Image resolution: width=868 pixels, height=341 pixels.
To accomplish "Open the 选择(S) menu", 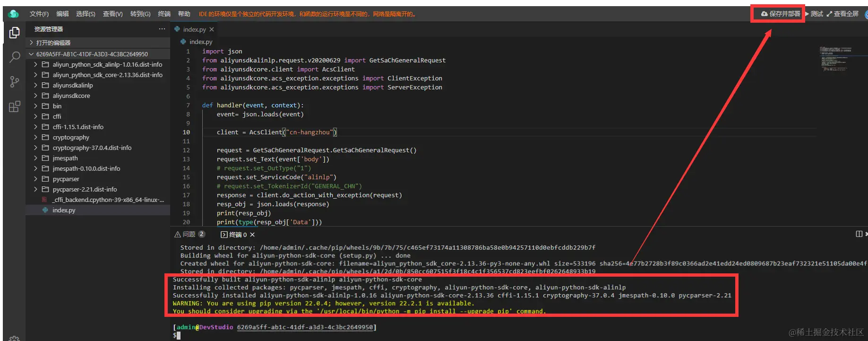I will pos(86,14).
